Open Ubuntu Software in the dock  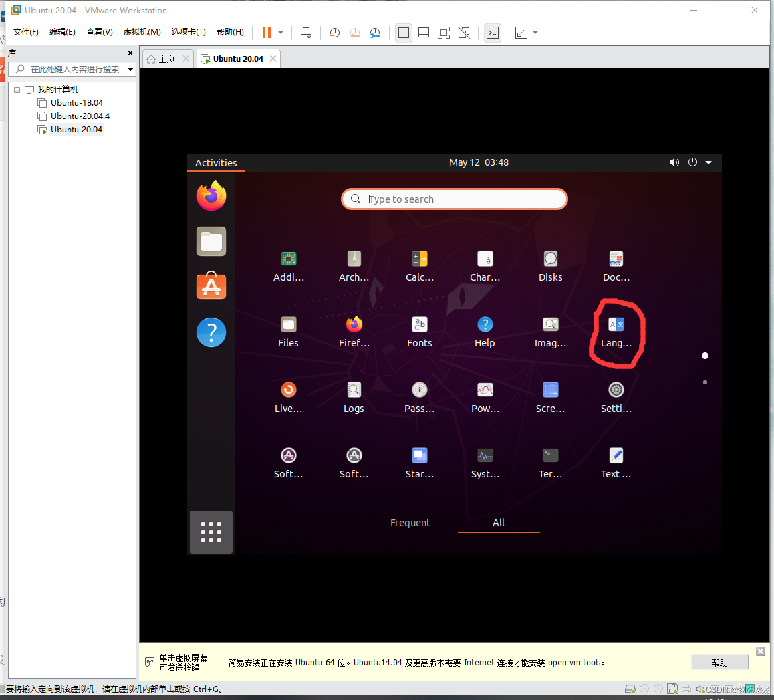(x=211, y=286)
